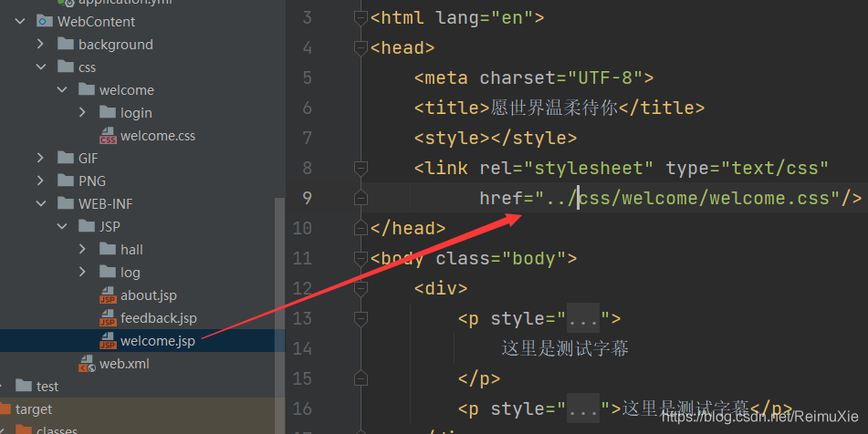This screenshot has width=868, height=434.
Task: Click the href css path string
Action: click(687, 197)
